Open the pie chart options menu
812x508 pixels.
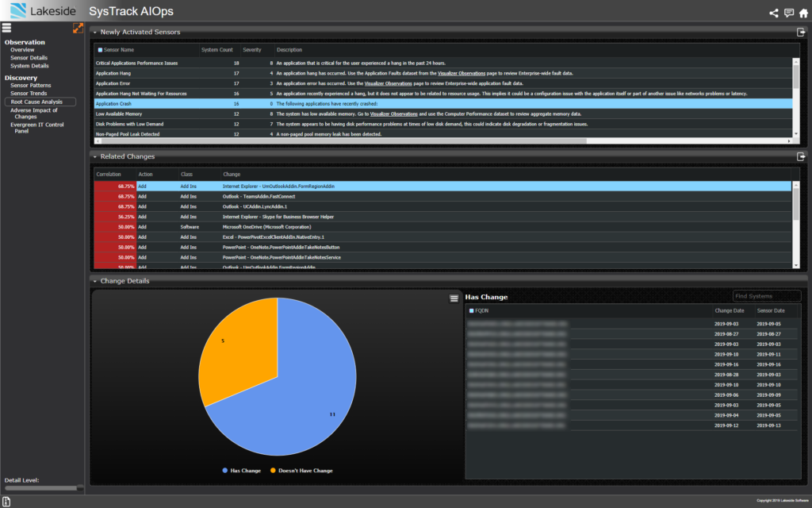click(454, 298)
